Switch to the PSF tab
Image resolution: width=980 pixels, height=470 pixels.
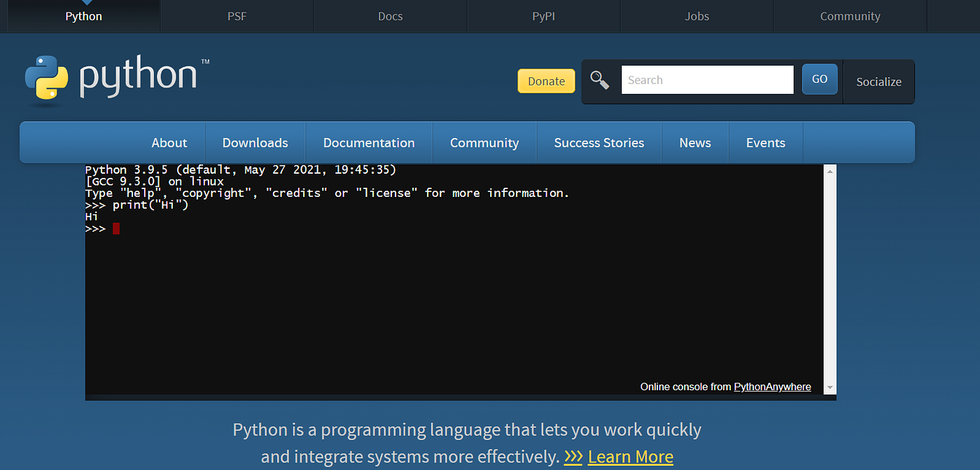[x=237, y=16]
